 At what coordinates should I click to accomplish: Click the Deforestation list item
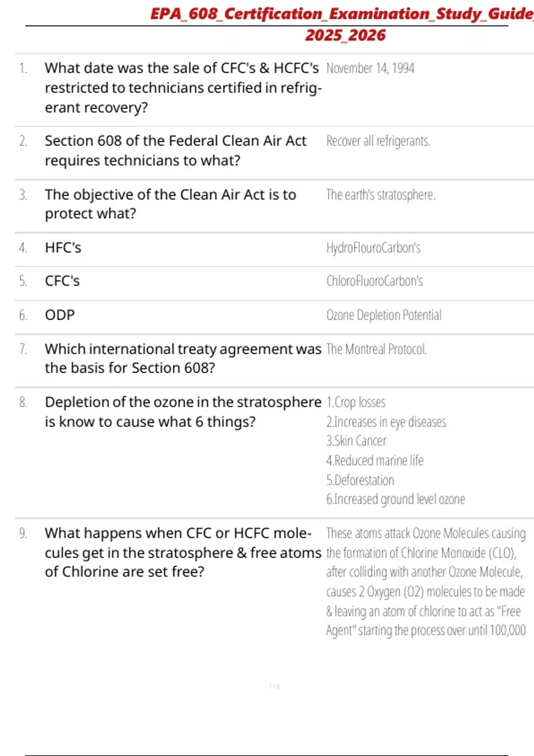coord(360,480)
